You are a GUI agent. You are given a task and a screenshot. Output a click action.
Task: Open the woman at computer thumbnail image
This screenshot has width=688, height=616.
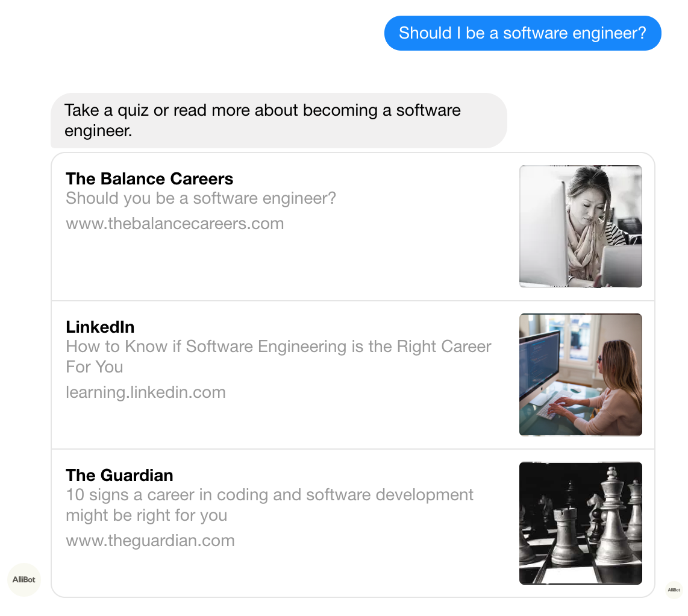coord(581,227)
